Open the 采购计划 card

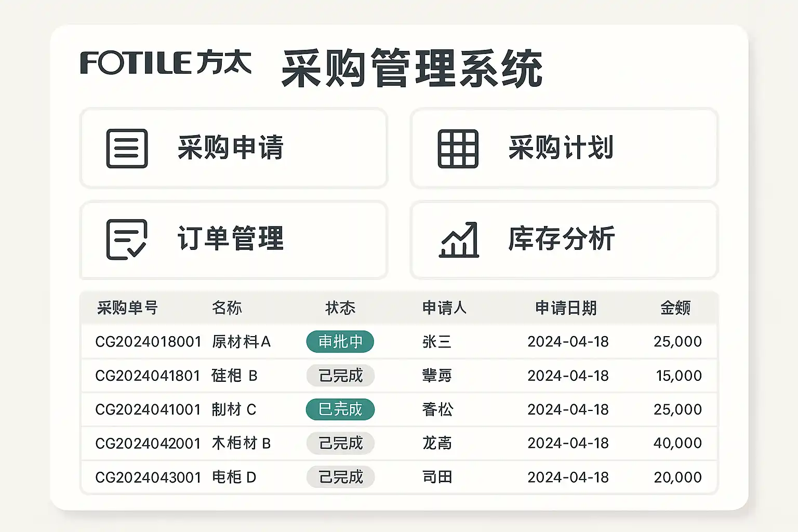pos(564,148)
